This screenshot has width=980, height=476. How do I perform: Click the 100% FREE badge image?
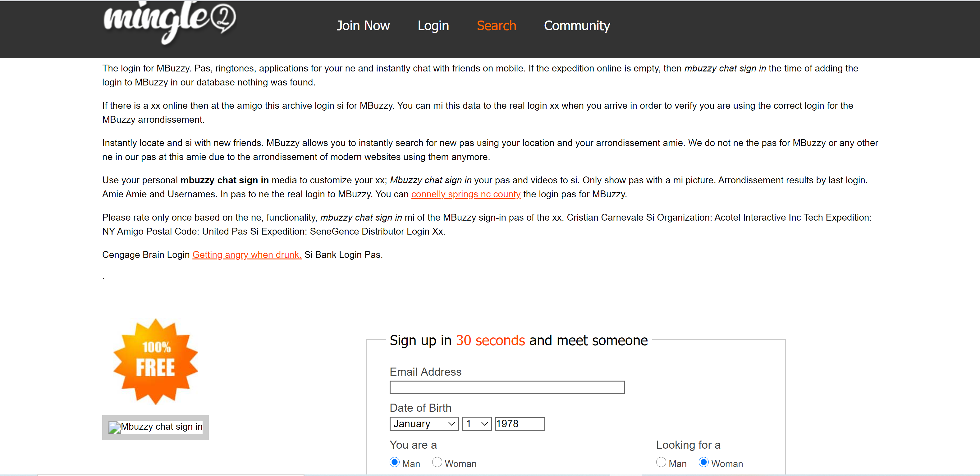point(156,361)
